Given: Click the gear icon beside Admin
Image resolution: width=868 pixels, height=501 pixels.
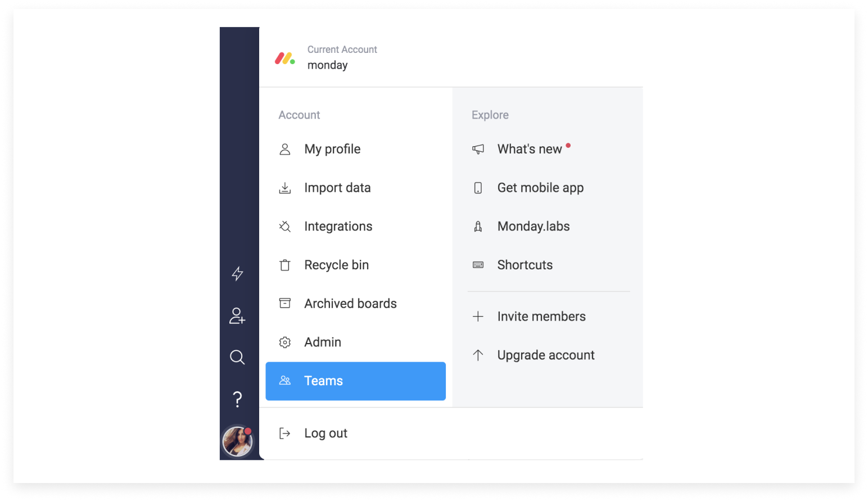Looking at the screenshot, I should coord(285,342).
